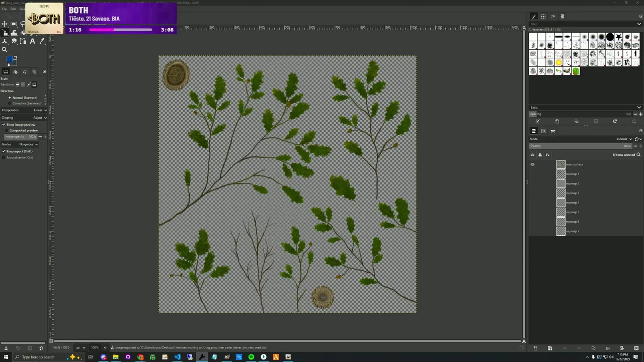Duplicate the selected brush
Viewport: 644px width, 362px height.
[577, 121]
